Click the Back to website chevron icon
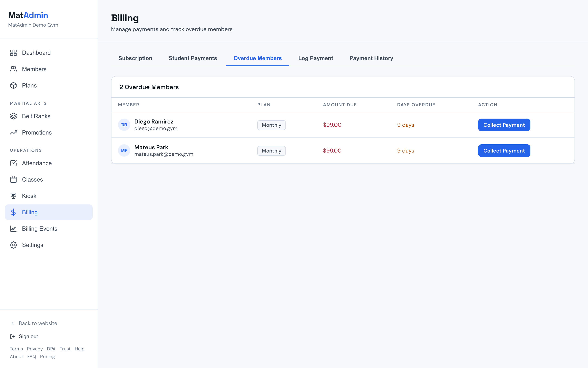This screenshot has height=368, width=588. [x=13, y=323]
